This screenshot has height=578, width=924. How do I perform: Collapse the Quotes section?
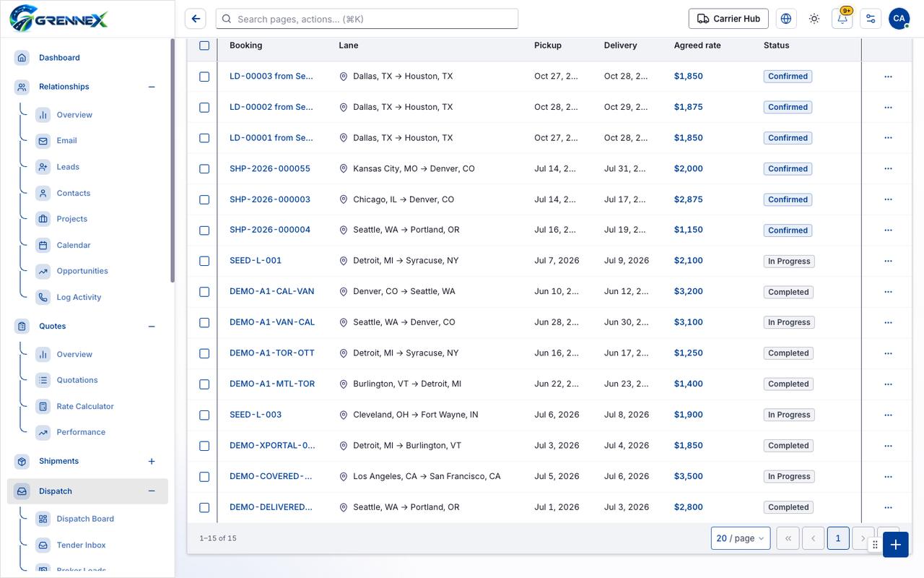[152, 327]
